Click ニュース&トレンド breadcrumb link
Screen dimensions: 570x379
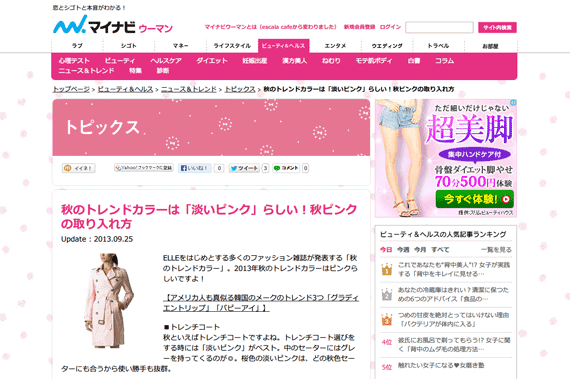coord(189,89)
